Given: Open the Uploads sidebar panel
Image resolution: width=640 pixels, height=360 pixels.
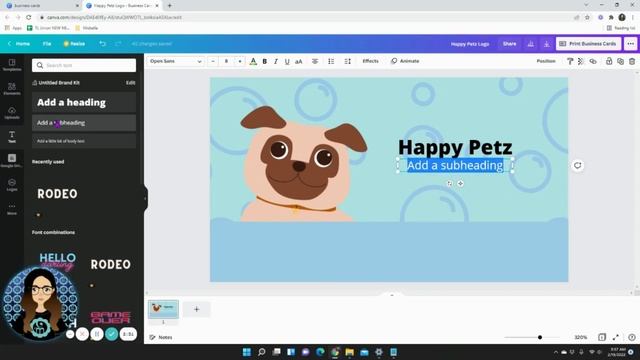Looking at the screenshot, I should pos(12,113).
